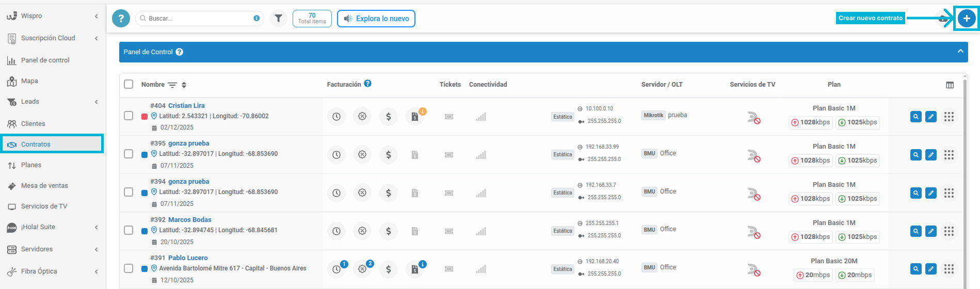980x289 pixels.
Task: Check the Marcos Bodas row checkbox
Action: pyautogui.click(x=128, y=230)
